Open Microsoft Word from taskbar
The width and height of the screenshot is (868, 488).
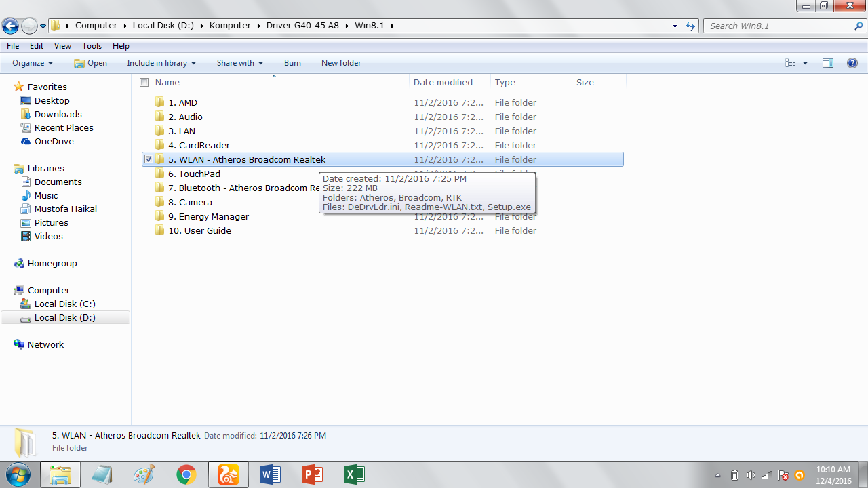point(270,474)
